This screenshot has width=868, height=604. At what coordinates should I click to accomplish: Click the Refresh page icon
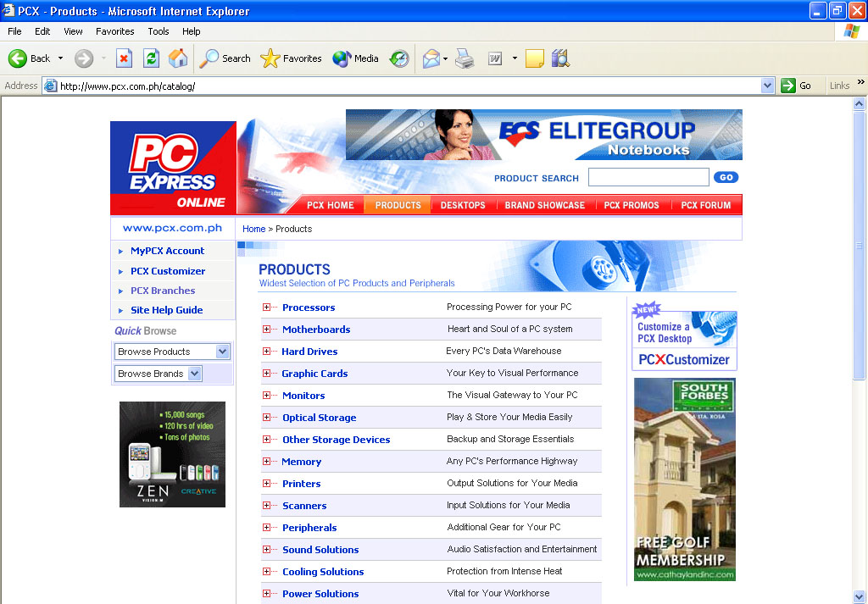[151, 58]
